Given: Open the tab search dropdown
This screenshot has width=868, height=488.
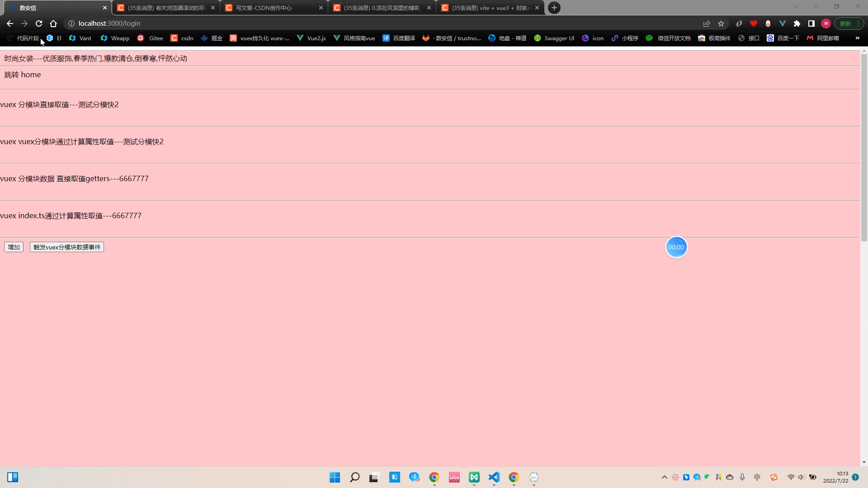Looking at the screenshot, I should [795, 7].
